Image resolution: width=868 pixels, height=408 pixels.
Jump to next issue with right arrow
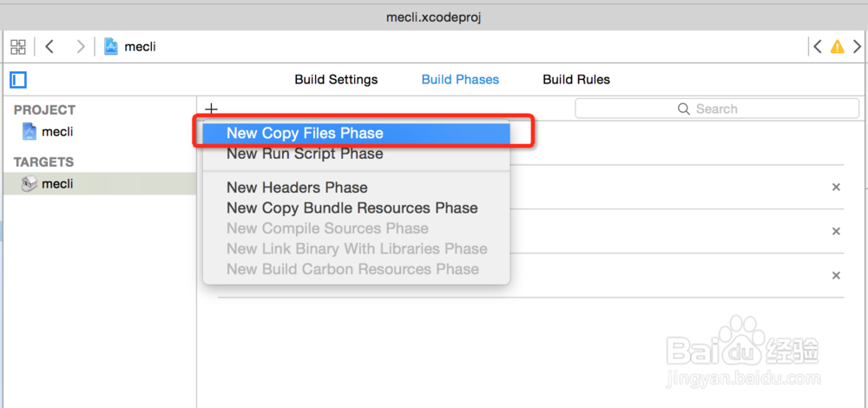[857, 47]
